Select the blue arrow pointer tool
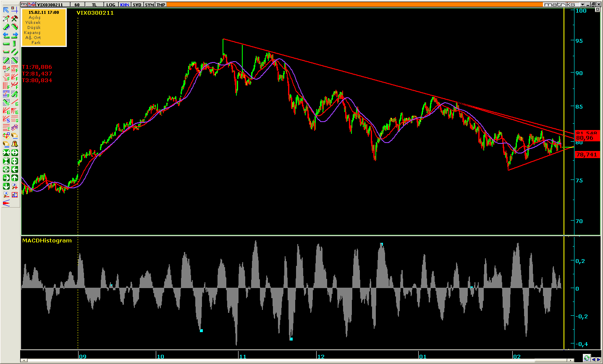Viewport: 603px width, 364px height. pyautogui.click(x=6, y=10)
